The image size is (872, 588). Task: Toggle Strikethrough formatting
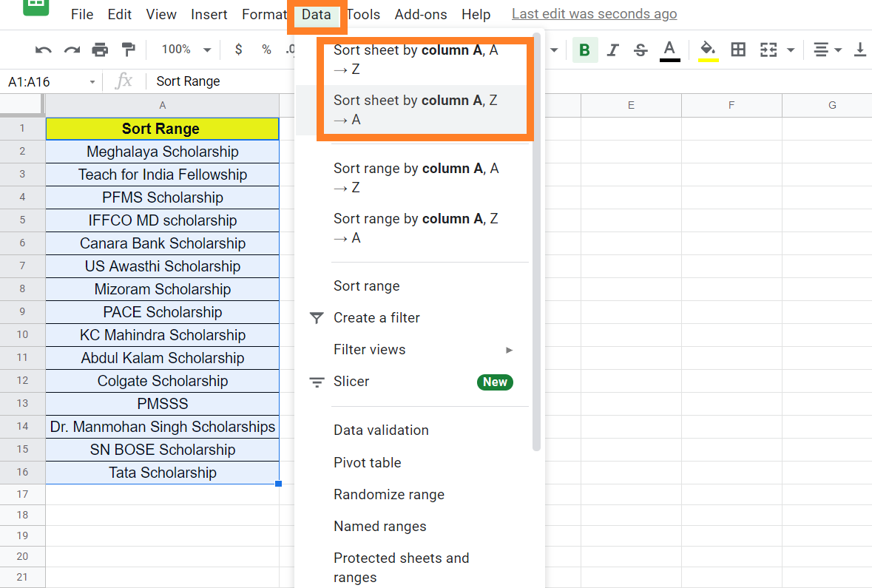(x=641, y=50)
